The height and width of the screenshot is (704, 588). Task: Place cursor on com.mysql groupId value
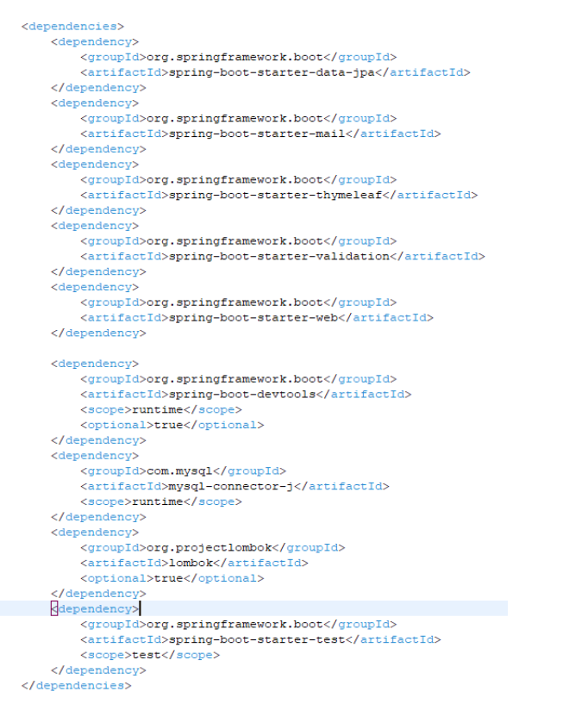click(x=179, y=471)
